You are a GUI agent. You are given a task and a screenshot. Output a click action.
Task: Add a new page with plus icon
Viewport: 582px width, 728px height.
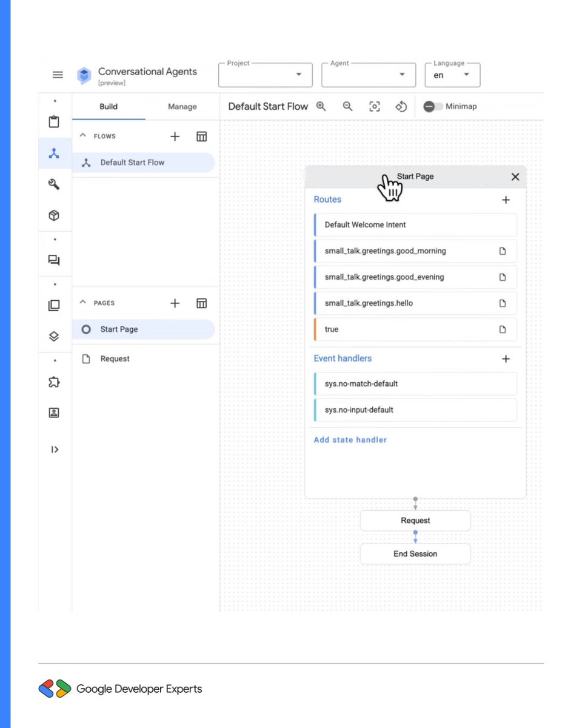175,303
